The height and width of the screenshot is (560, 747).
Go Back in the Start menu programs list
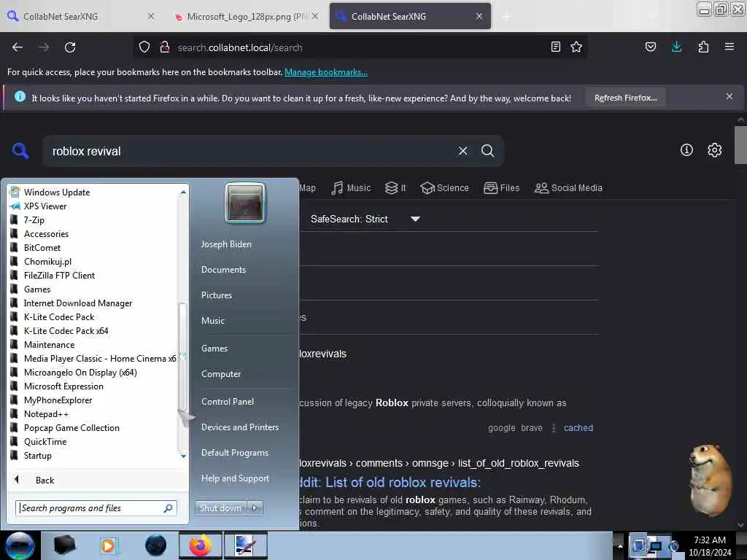(x=44, y=480)
